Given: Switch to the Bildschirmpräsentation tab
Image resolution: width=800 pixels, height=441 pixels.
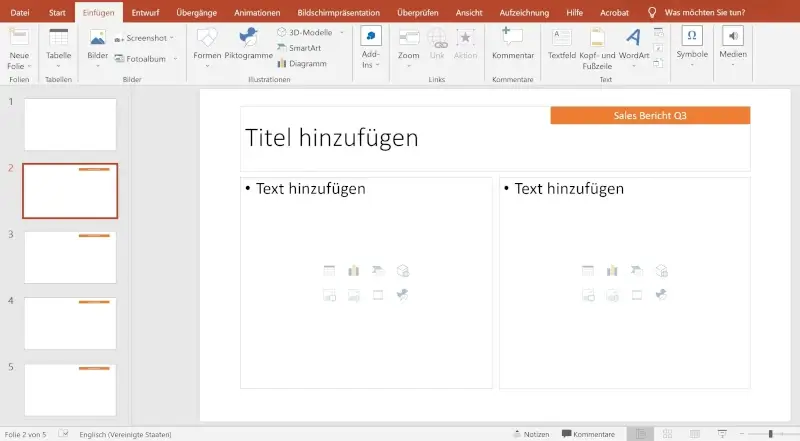Looking at the screenshot, I should click(x=339, y=12).
